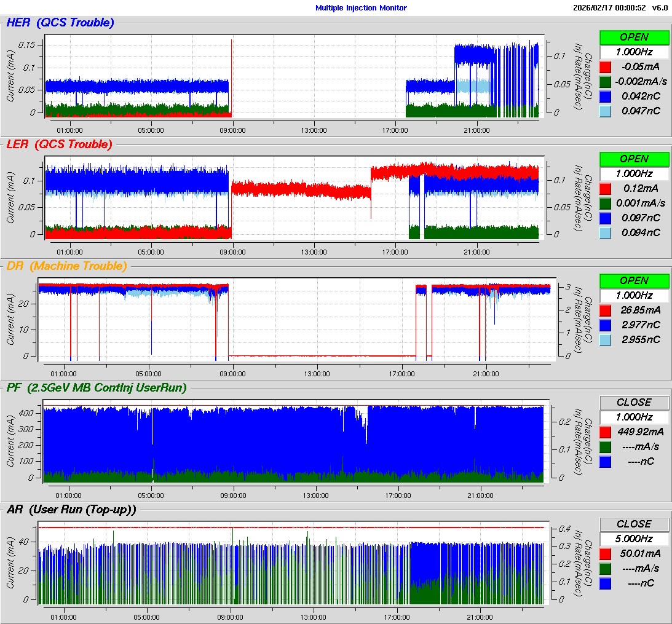Click the HER red current legend swatch
672x624 pixels.
(x=606, y=66)
